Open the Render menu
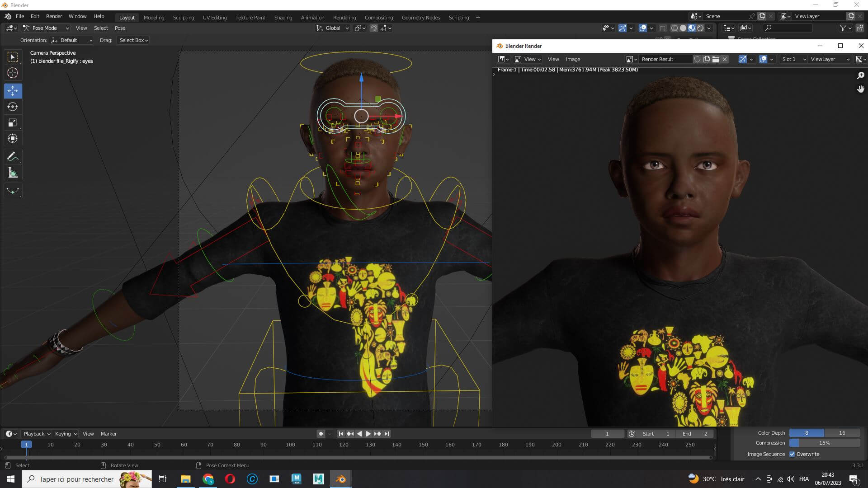 click(x=54, y=16)
